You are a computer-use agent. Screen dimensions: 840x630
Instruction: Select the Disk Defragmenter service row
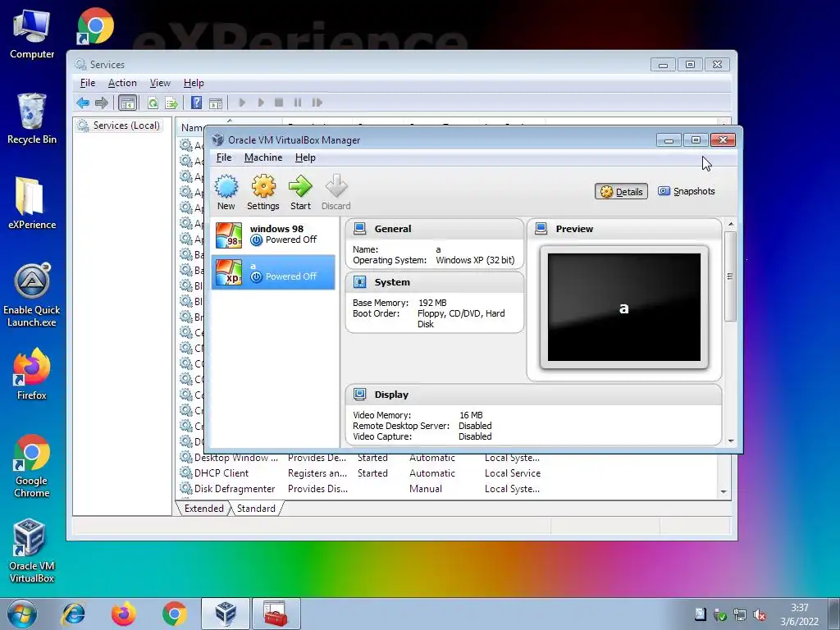[x=360, y=489]
